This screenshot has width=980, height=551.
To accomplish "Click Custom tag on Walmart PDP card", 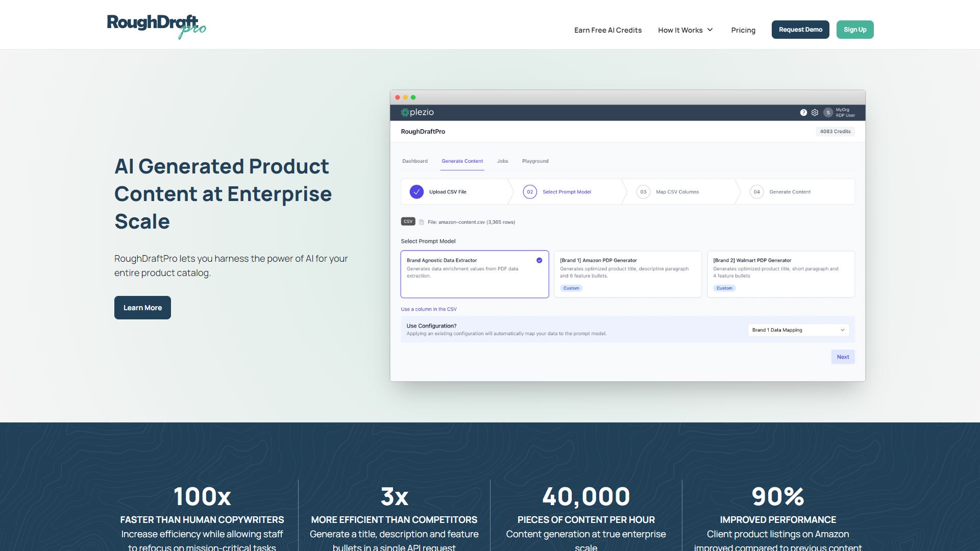I will (724, 288).
